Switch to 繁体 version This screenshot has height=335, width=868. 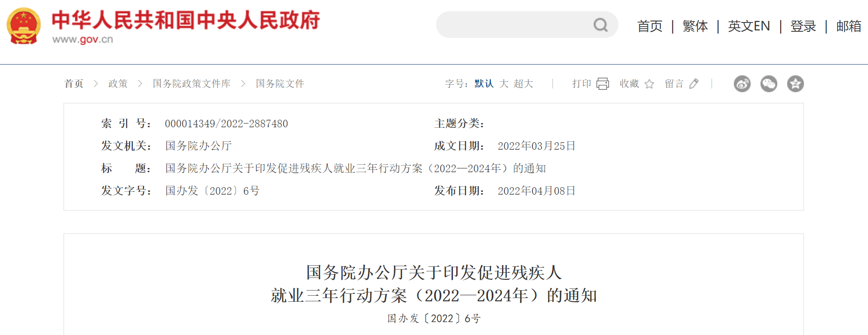pyautogui.click(x=695, y=26)
